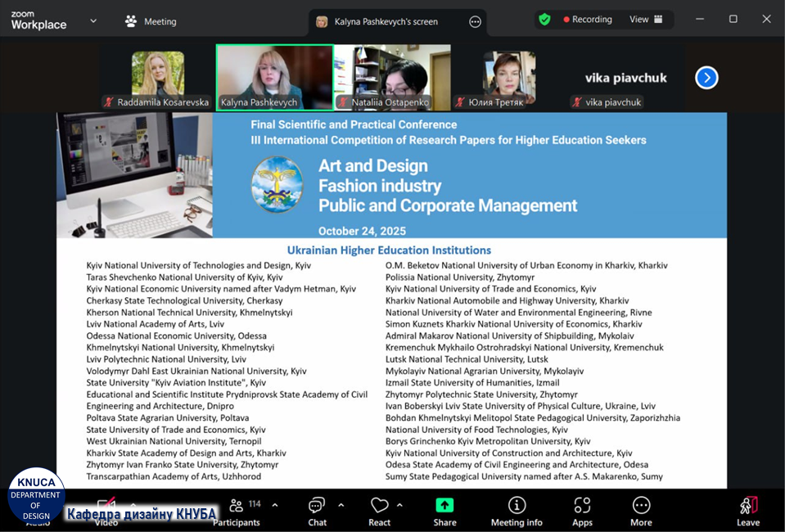
Task: Click the React heart icon
Action: 379,511
